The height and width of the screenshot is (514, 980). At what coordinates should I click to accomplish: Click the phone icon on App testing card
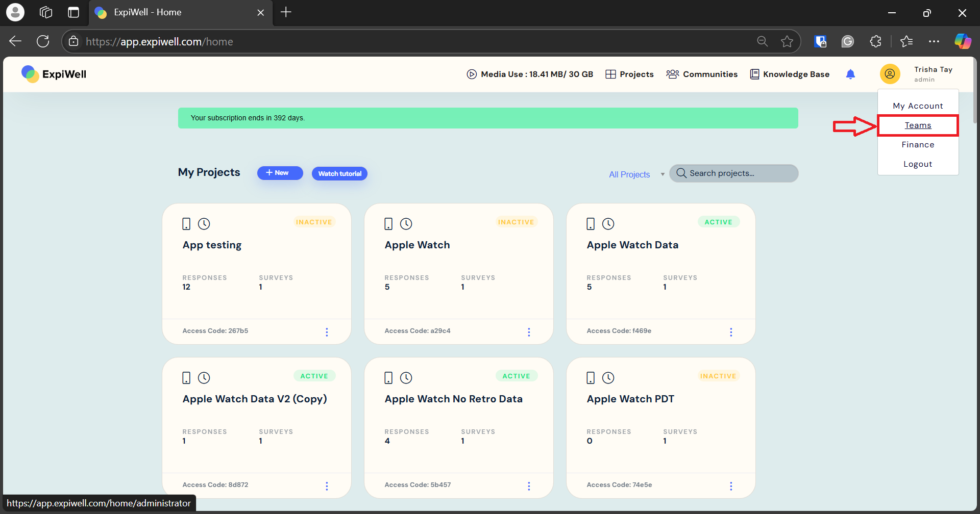186,224
